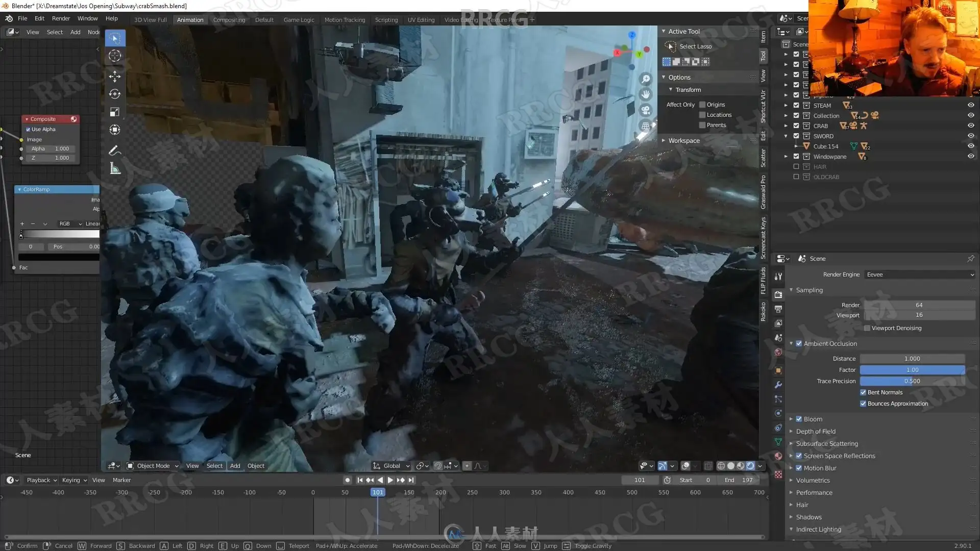Viewport: 980px width, 551px height.
Task: Select the Scale tool
Action: point(115,112)
